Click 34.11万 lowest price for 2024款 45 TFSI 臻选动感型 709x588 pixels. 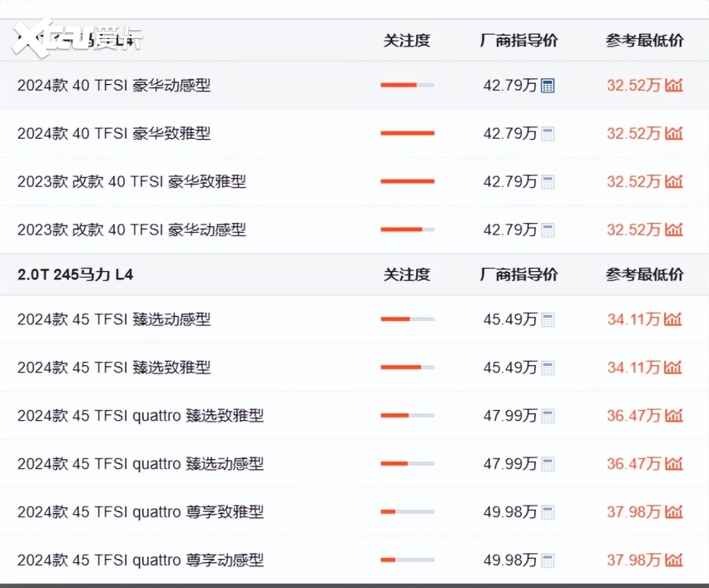coord(633,319)
